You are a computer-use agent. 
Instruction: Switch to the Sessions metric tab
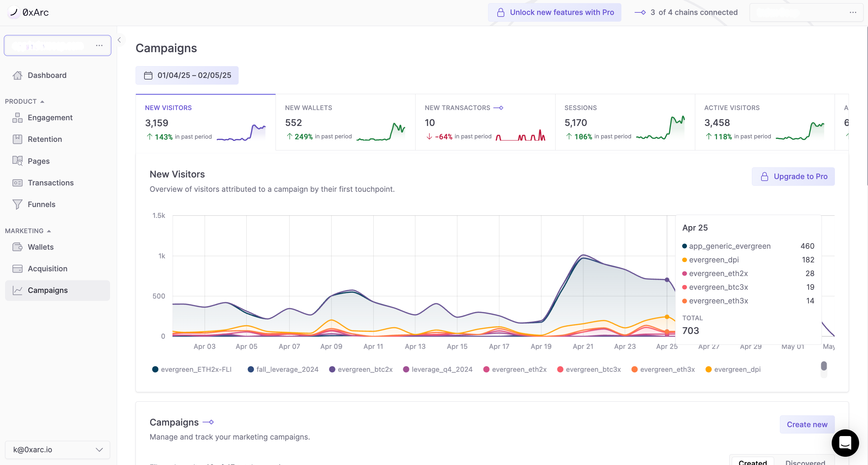coord(625,122)
